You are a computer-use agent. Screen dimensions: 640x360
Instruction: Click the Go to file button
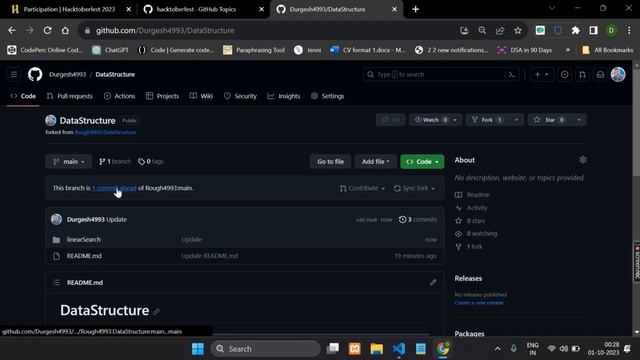[x=331, y=162]
